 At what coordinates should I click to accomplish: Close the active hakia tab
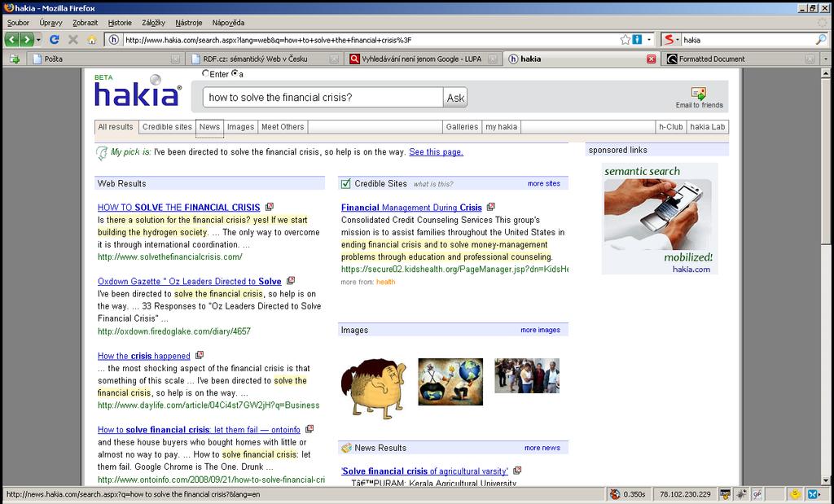[x=651, y=59]
